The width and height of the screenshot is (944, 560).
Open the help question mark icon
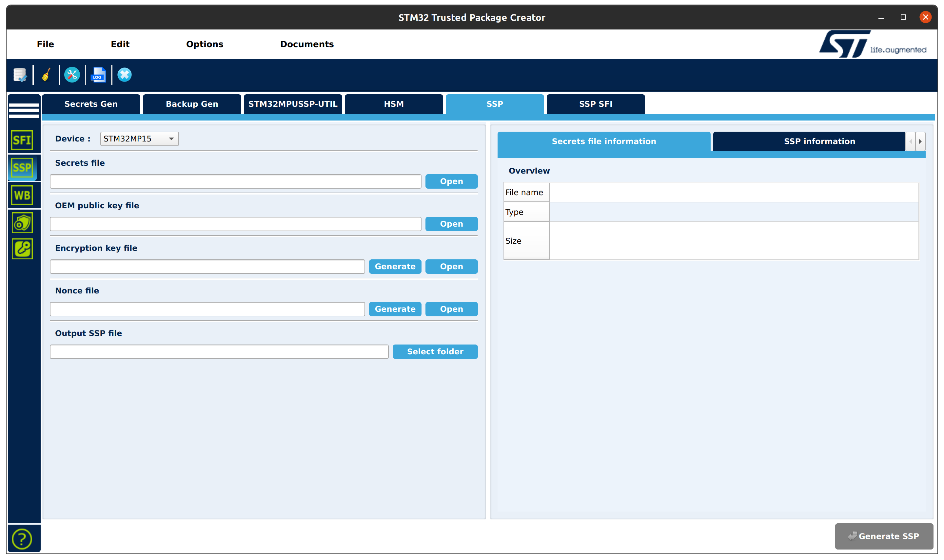(x=22, y=539)
